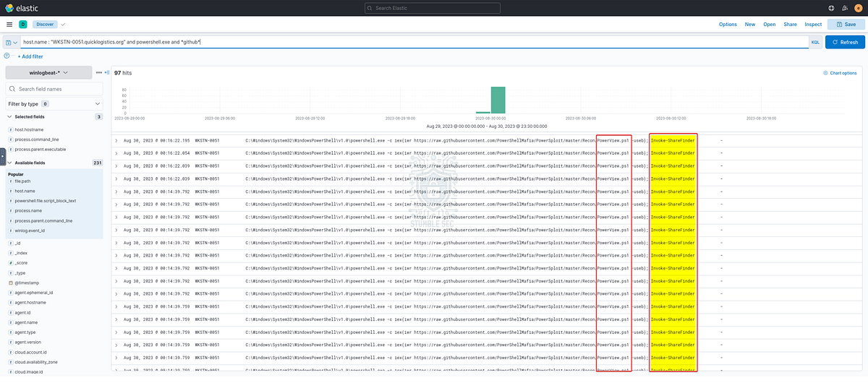Click the checkmark next to Discover breadcrumb
The width and height of the screenshot is (868, 383).
(x=63, y=24)
